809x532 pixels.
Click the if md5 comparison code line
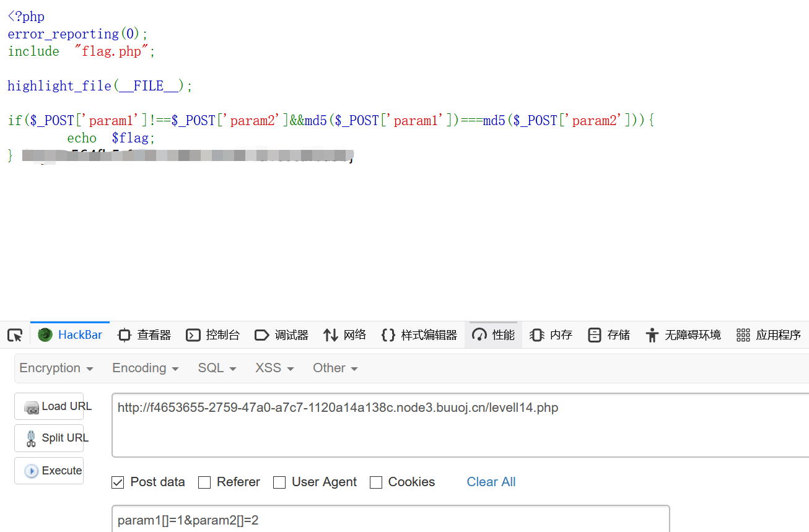331,121
